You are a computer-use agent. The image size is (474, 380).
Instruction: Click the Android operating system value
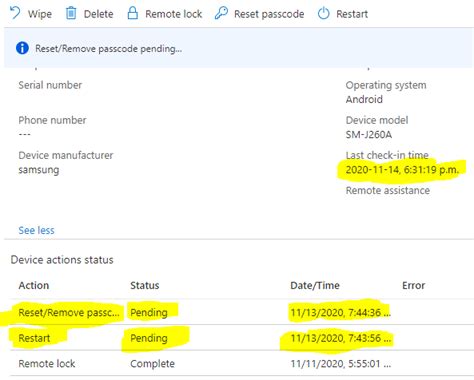click(x=364, y=99)
